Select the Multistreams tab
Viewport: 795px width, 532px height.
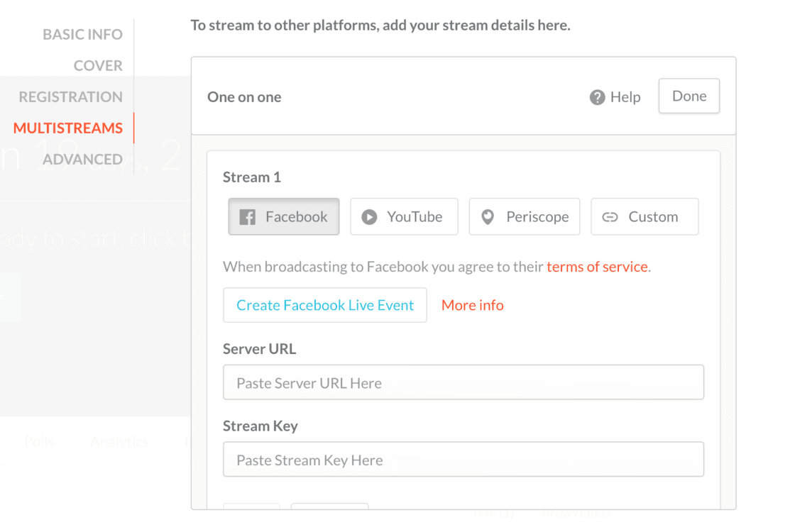point(68,128)
